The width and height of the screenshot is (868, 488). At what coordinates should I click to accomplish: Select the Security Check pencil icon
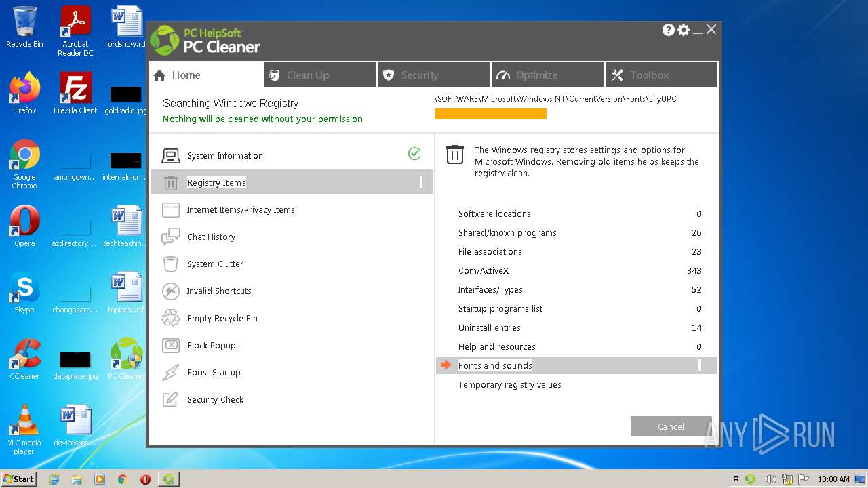170,400
